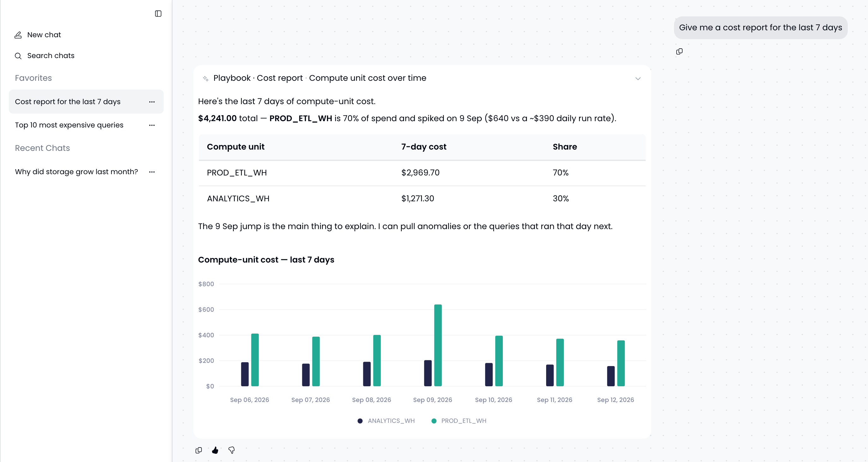Open Search chats

[x=45, y=56]
